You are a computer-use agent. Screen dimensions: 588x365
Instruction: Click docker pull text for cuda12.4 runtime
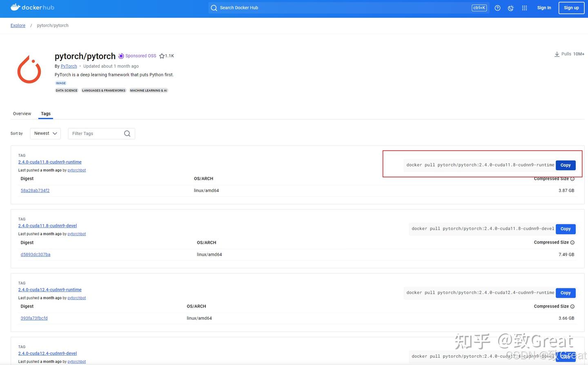[x=480, y=293]
